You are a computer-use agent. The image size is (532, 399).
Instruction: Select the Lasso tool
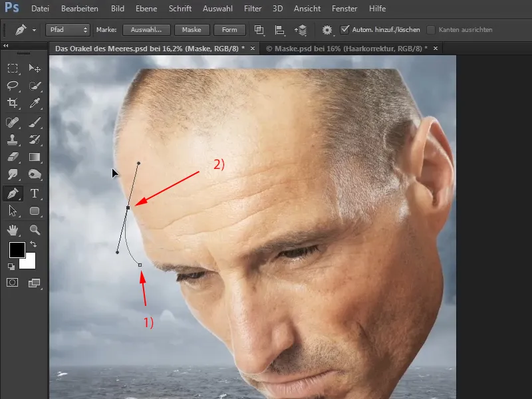tap(13, 86)
